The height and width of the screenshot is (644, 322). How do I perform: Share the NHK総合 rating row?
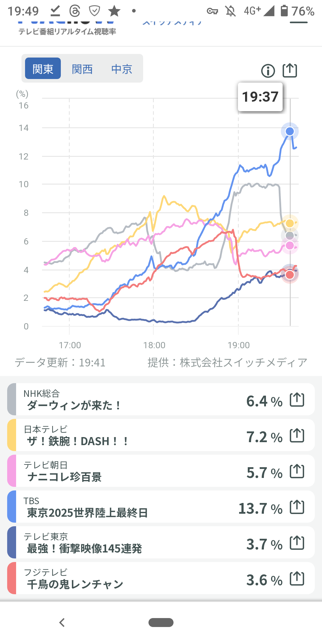point(297,400)
